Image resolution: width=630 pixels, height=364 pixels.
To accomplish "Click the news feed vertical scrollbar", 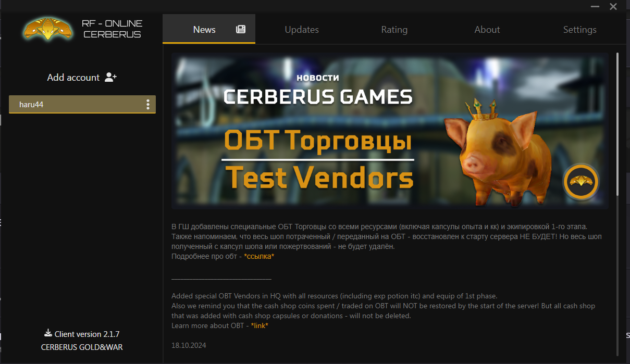I will pos(618,124).
